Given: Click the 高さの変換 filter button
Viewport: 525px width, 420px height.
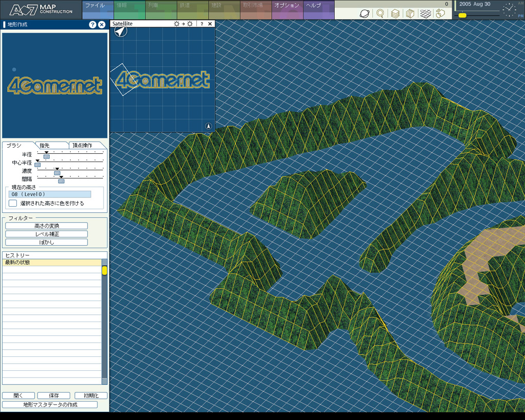Looking at the screenshot, I should click(47, 226).
